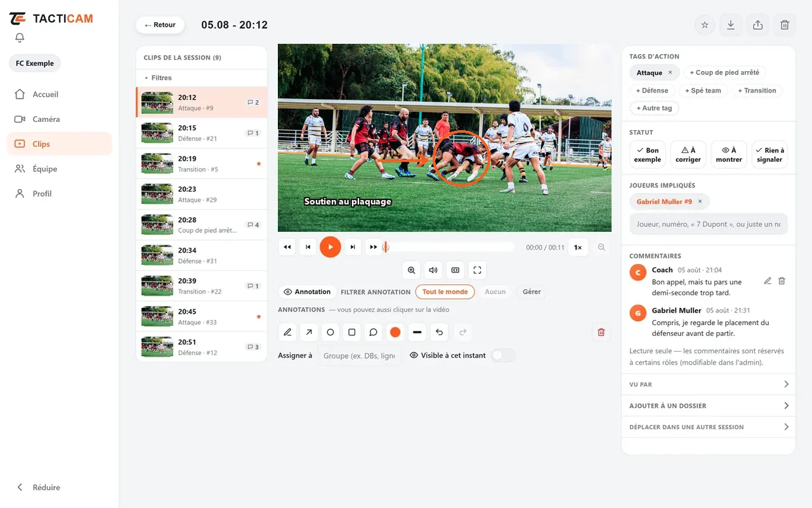Remove player Gabriel Muller #9
Viewport: 812px width, 508px height.
pos(700,201)
